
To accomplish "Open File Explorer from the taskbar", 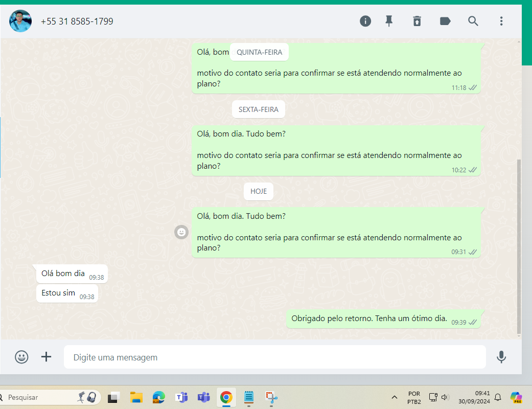I will pyautogui.click(x=136, y=397).
